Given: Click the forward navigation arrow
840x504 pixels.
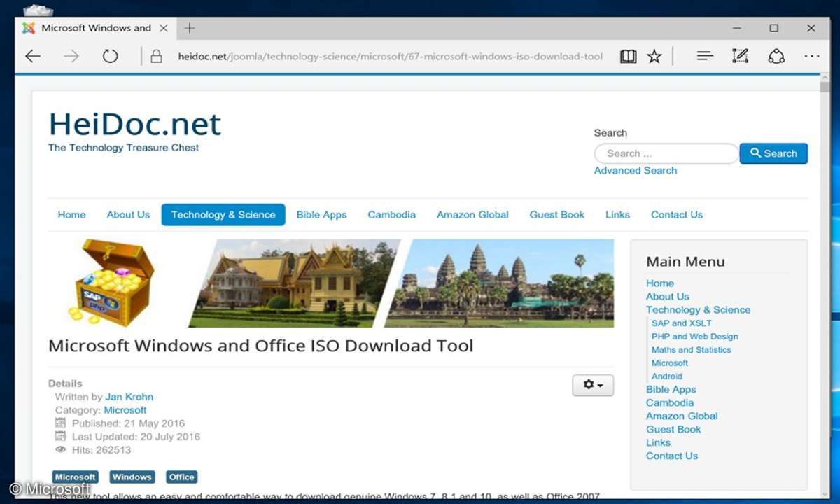Looking at the screenshot, I should tap(71, 57).
